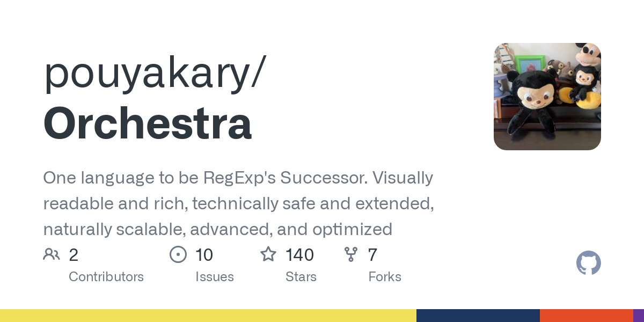This screenshot has height=322, width=644.
Task: Click the dark blue language bar segment
Action: [x=478, y=316]
